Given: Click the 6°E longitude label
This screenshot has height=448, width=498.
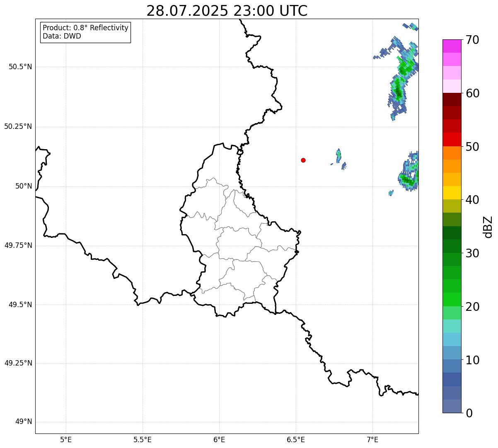Looking at the screenshot, I should click(219, 439).
